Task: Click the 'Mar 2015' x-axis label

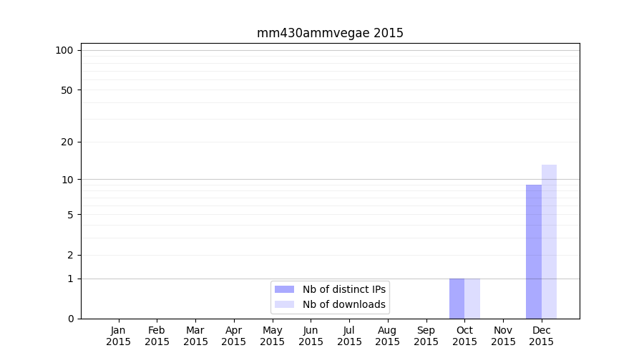Action: pyautogui.click(x=195, y=336)
